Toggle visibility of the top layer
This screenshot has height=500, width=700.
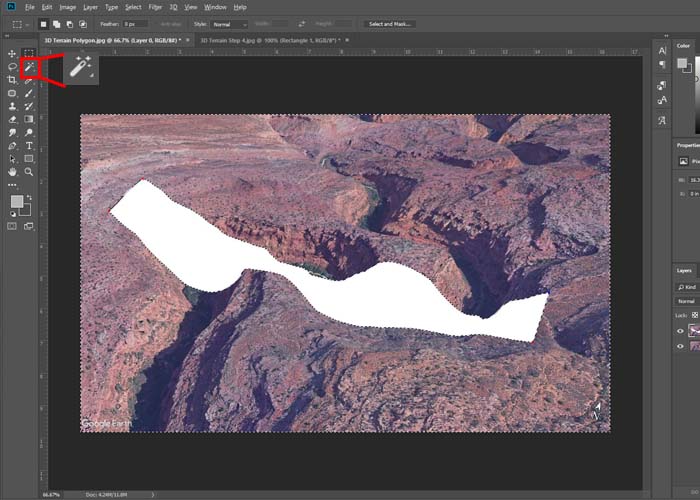click(681, 331)
